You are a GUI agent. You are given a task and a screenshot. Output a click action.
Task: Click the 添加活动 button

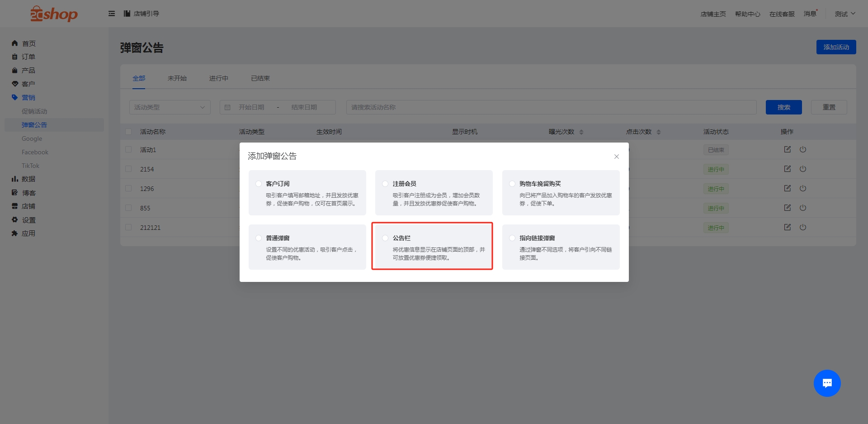[x=836, y=47]
